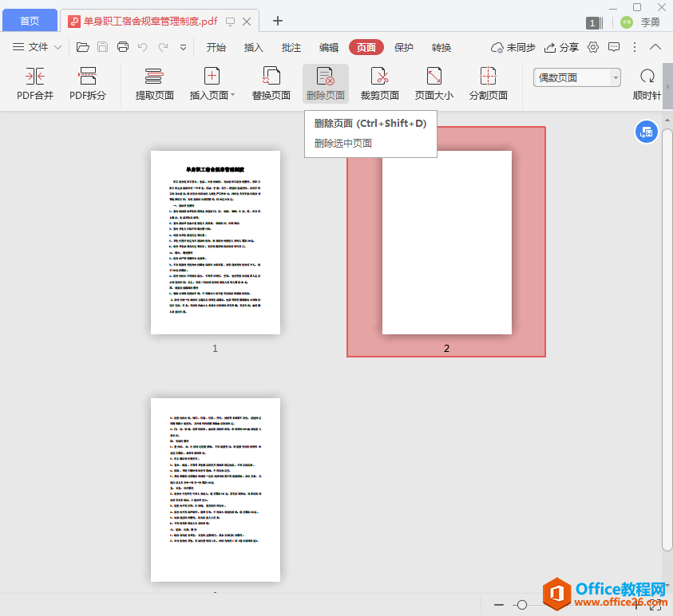The width and height of the screenshot is (673, 616).
Task: Open the 页面大小 page size tool
Action: click(x=434, y=84)
